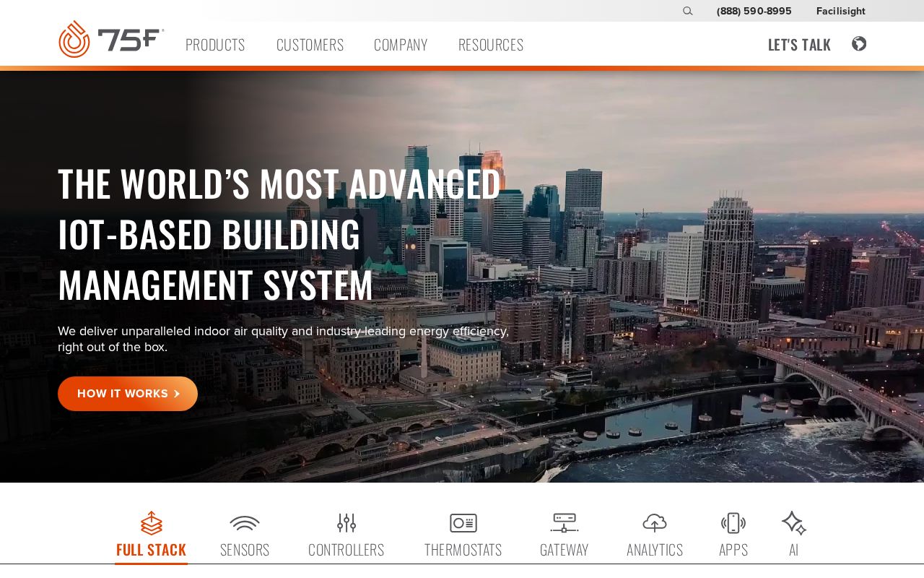The height and width of the screenshot is (578, 924).
Task: Select the Apps phone icon
Action: (733, 523)
